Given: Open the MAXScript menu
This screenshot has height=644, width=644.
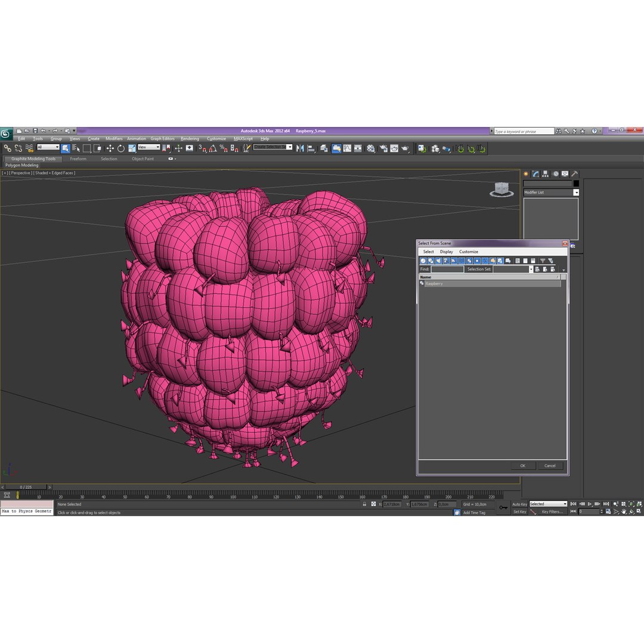Looking at the screenshot, I should (x=243, y=139).
